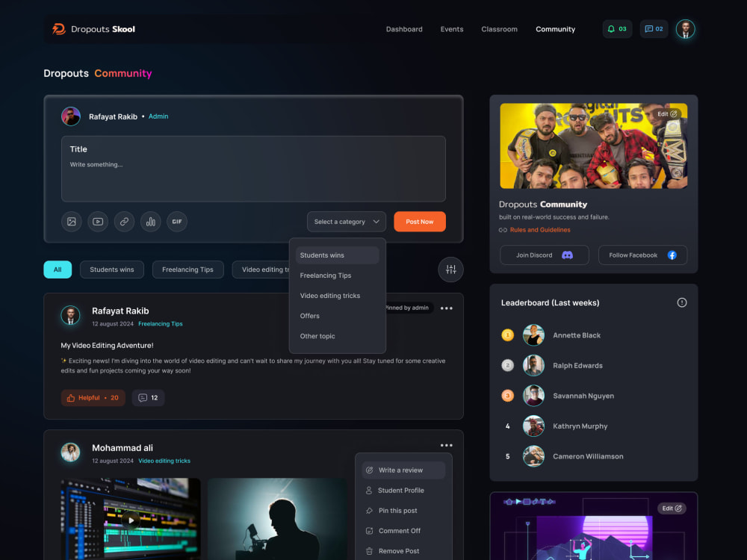Viewport: 747px width, 560px height.
Task: Insert a GIF into the post
Action: pyautogui.click(x=177, y=222)
